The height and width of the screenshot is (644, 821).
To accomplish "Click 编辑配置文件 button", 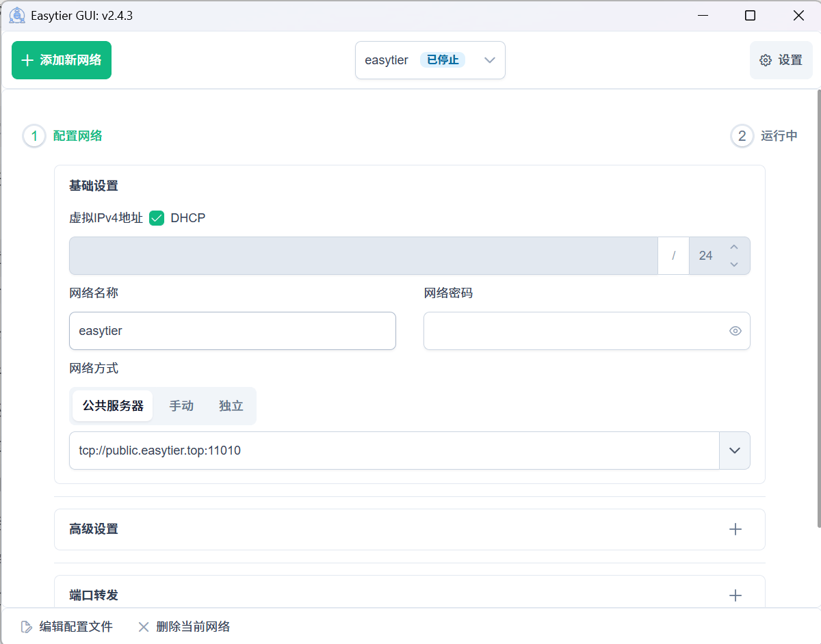I will coord(66,627).
